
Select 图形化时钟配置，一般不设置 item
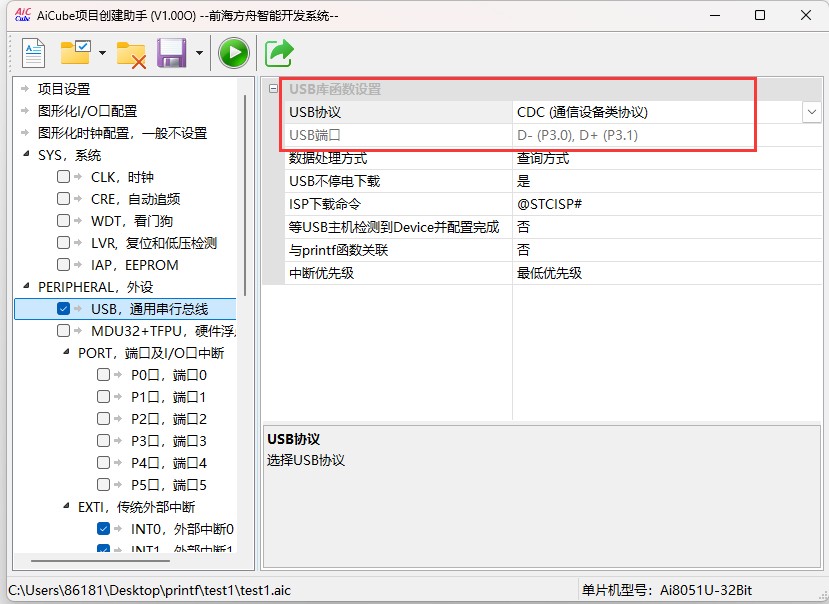click(122, 133)
